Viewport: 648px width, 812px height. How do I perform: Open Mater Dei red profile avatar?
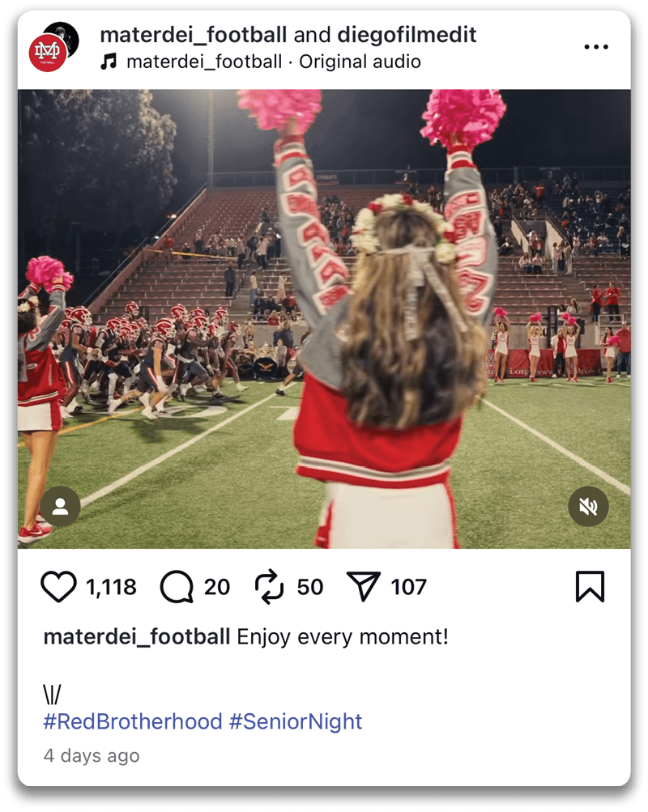pyautogui.click(x=47, y=53)
